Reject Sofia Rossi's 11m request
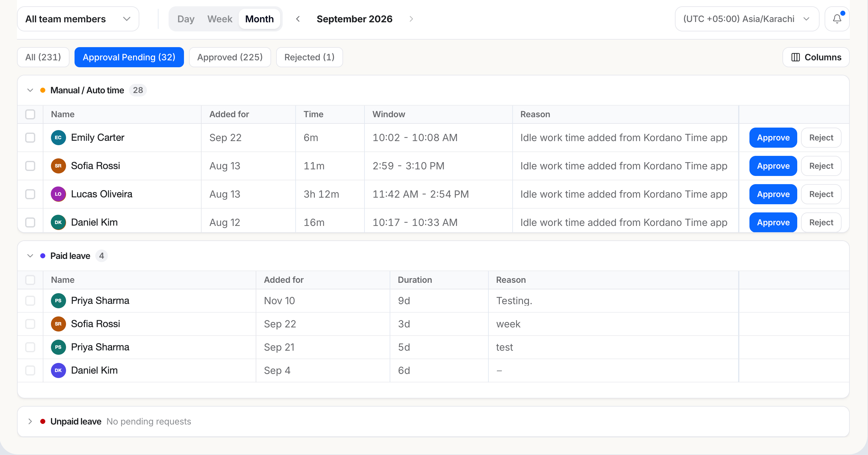 821,166
